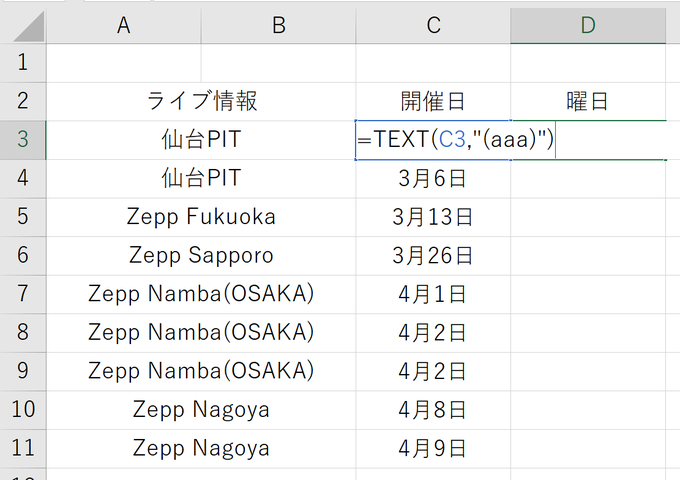Image resolution: width=680 pixels, height=480 pixels.
Task: Select the Zepp Sapporo cell
Action: click(201, 256)
